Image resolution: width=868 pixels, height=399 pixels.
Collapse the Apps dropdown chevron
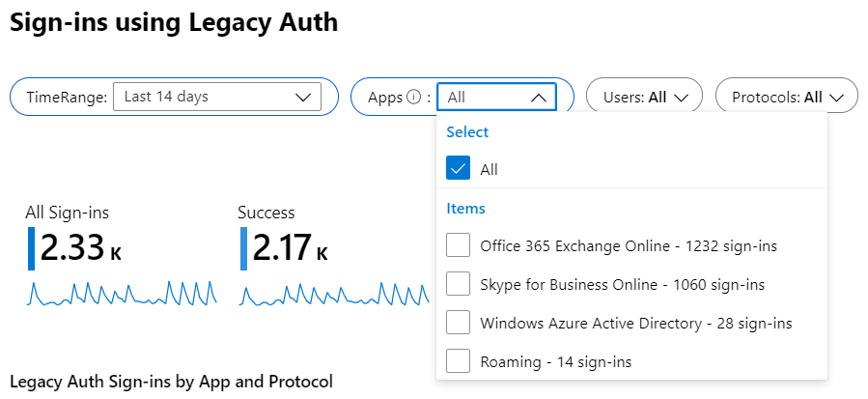coord(539,97)
